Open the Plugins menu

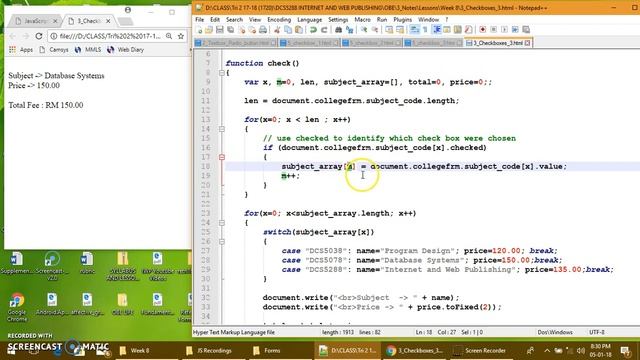point(402,20)
